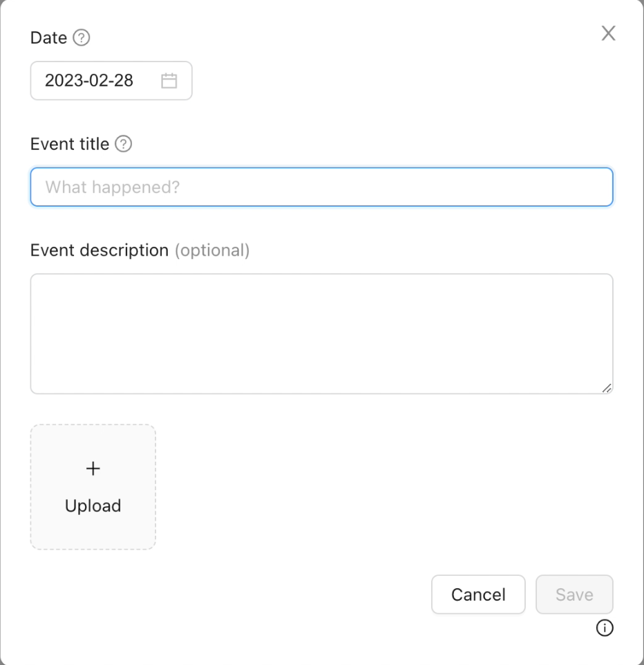Click the '(optional)' hint text
The height and width of the screenshot is (665, 644).
pos(212,250)
